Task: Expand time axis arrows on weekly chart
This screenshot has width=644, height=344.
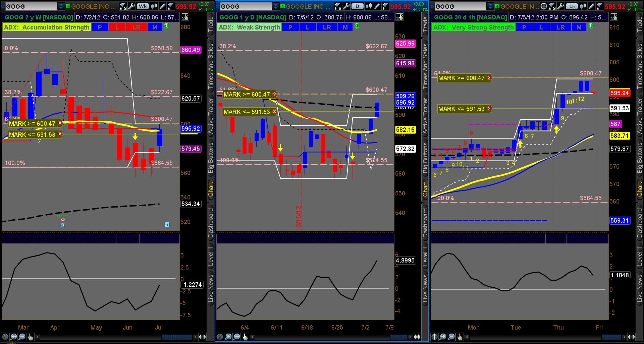Action: (202, 337)
